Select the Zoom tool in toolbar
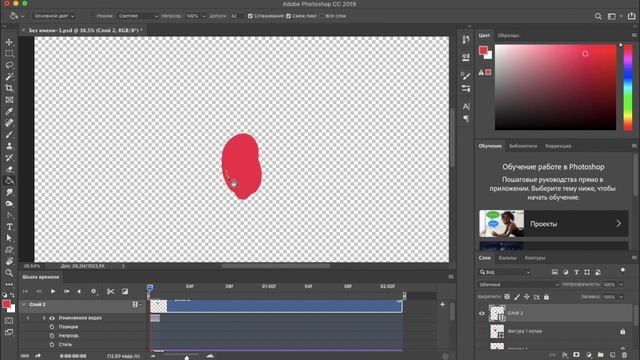 coord(9,273)
